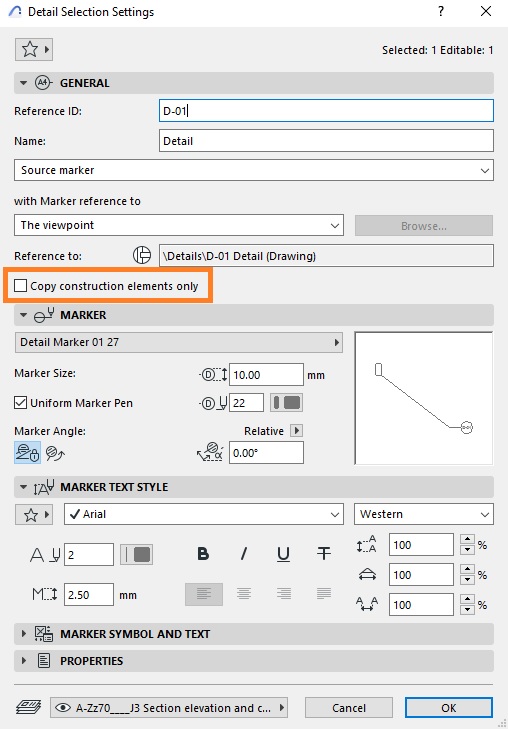This screenshot has width=508, height=729.
Task: Click the character spacing icon
Action: [367, 604]
